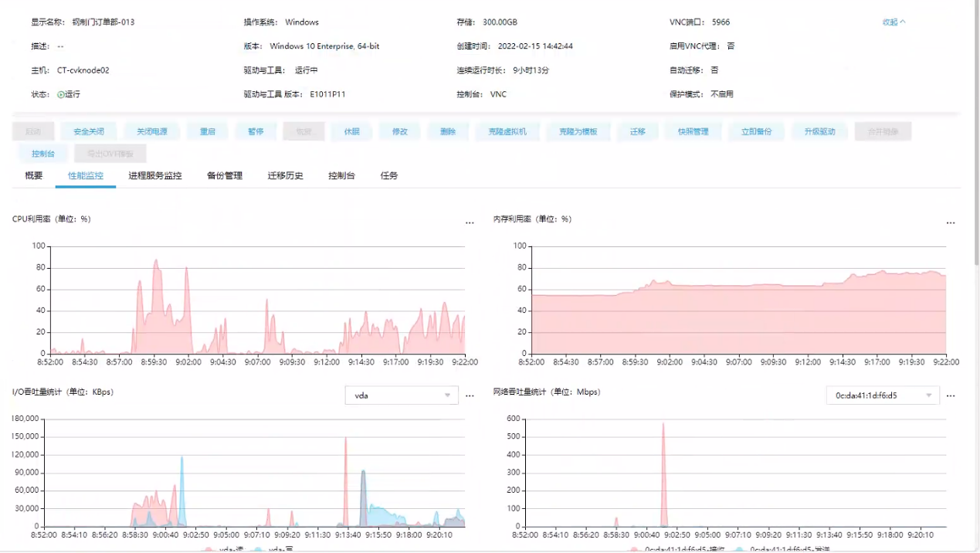980x553 pixels.
Task: Open the 0c:da:41:1d:f6:d5 NIC dropdown
Action: click(883, 395)
